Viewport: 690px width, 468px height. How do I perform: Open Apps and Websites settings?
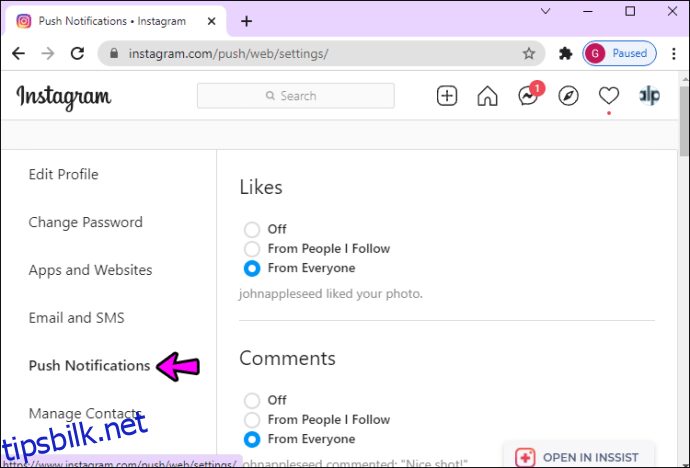[90, 270]
